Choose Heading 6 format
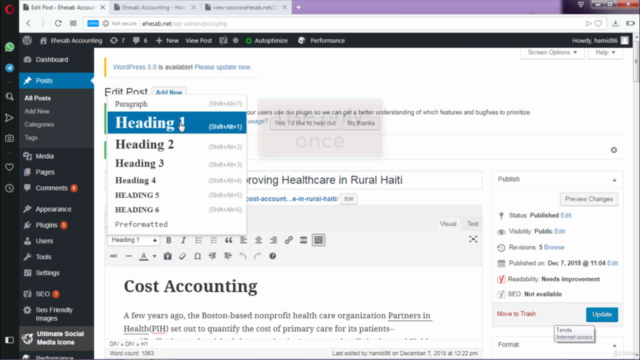The width and height of the screenshot is (640, 360). [x=177, y=210]
